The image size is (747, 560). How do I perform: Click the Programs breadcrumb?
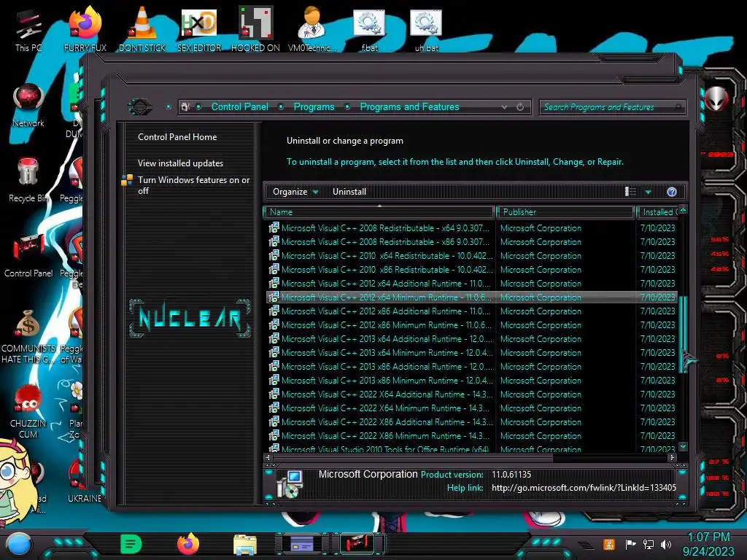point(314,106)
